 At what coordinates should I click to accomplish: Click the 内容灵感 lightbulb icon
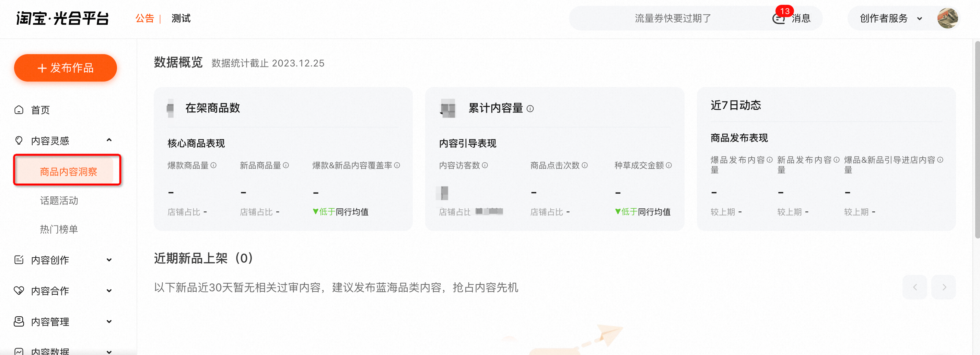click(19, 140)
